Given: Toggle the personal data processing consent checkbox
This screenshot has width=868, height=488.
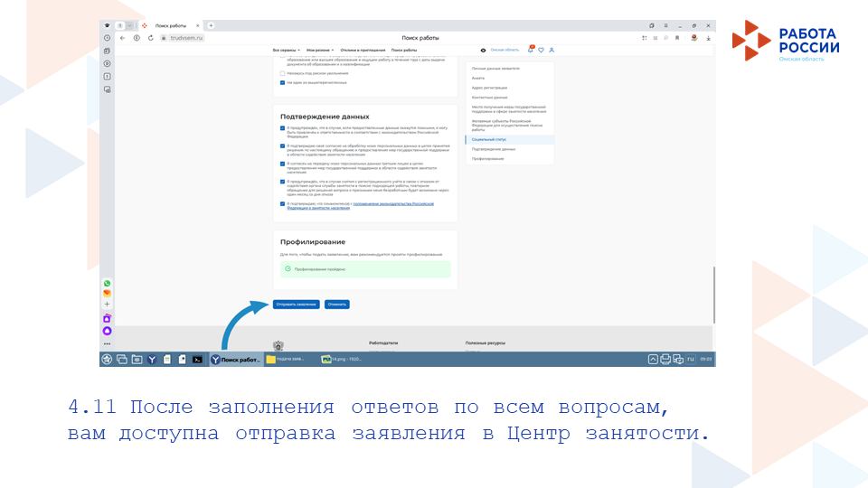Looking at the screenshot, I should [282, 145].
